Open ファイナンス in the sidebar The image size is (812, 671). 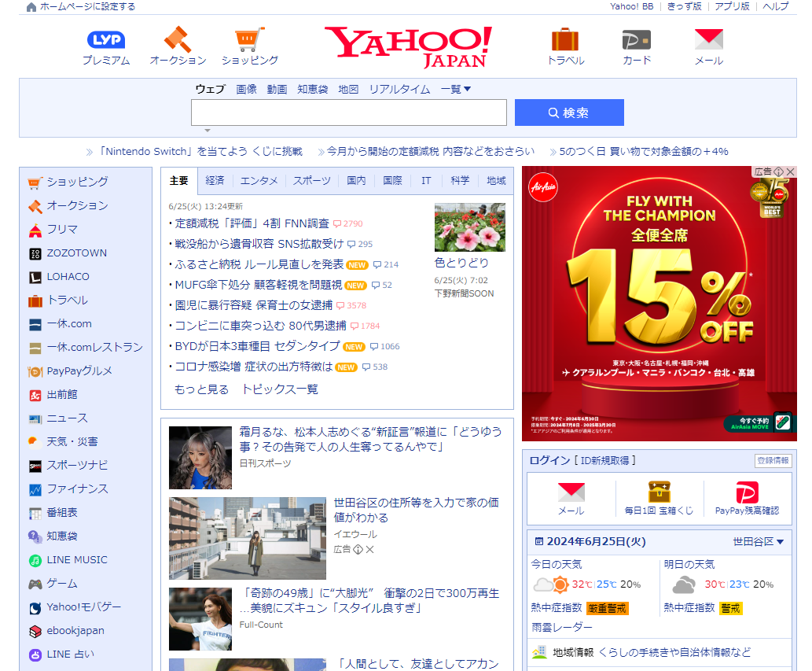(x=77, y=489)
